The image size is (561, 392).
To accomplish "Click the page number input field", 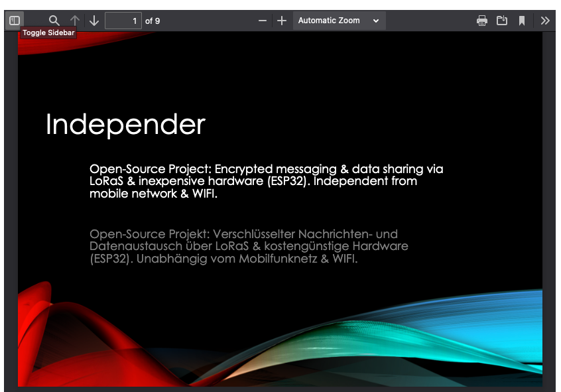I will pos(123,21).
